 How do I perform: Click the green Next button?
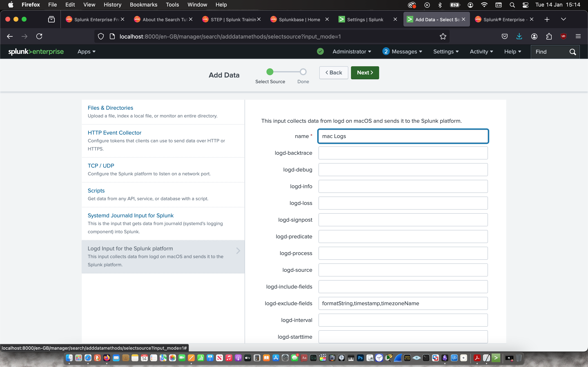point(364,73)
